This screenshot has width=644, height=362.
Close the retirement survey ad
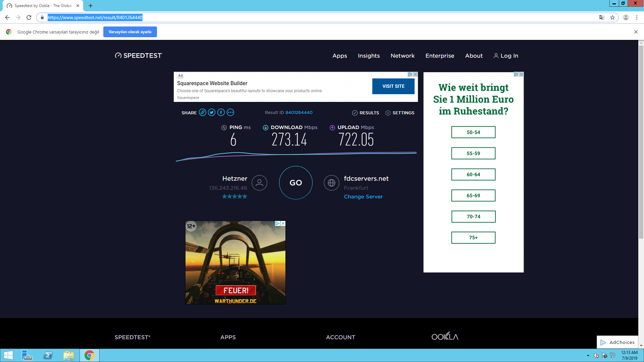[521, 74]
